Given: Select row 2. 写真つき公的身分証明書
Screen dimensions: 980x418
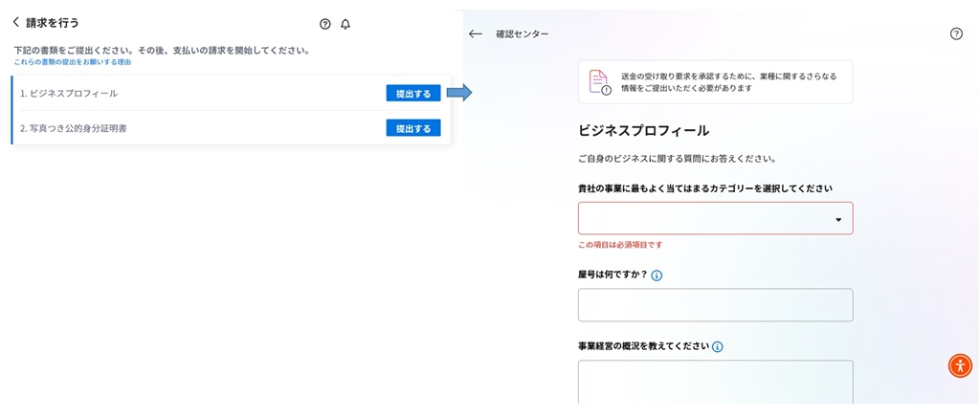Looking at the screenshot, I should coord(231,128).
